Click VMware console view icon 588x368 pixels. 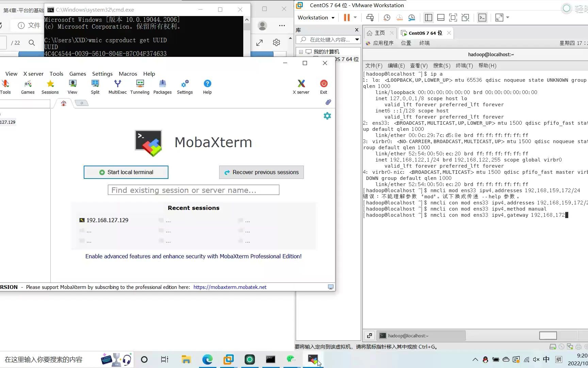pos(482,18)
